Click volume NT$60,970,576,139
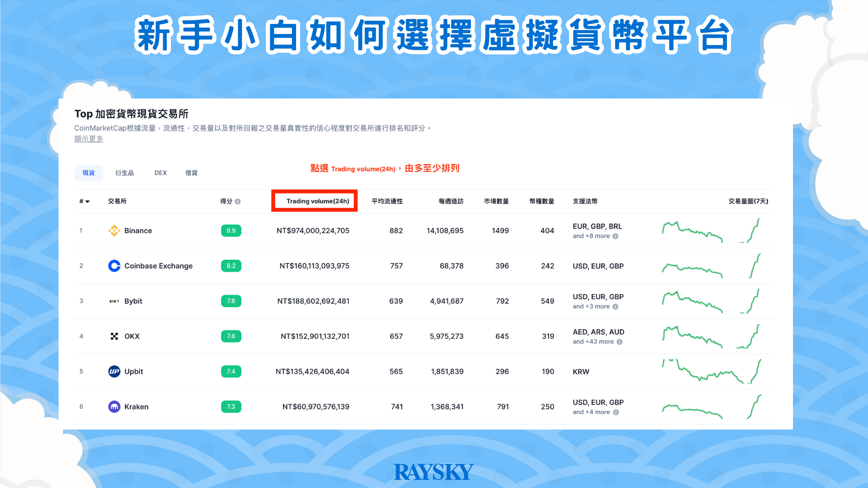The image size is (868, 488). point(316,407)
